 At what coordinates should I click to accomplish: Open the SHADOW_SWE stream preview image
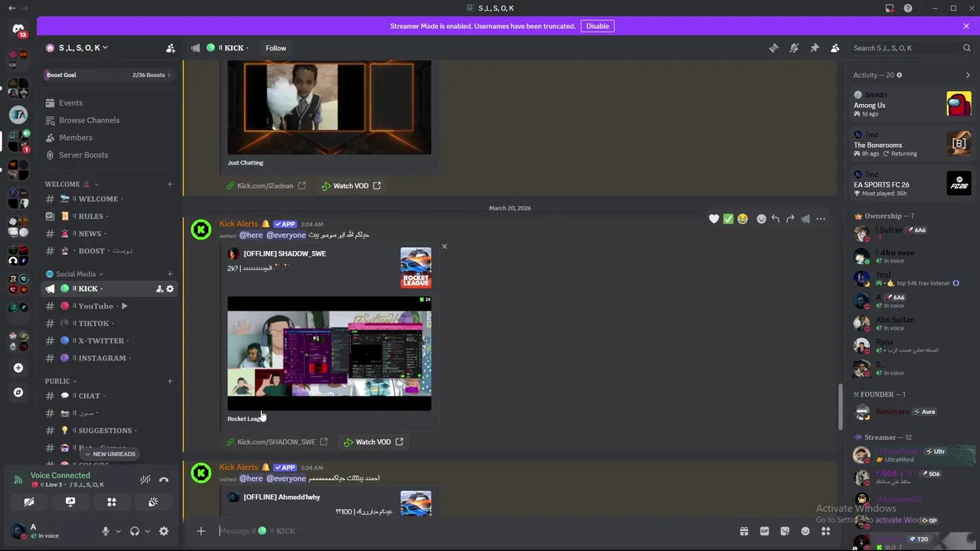coord(329,353)
